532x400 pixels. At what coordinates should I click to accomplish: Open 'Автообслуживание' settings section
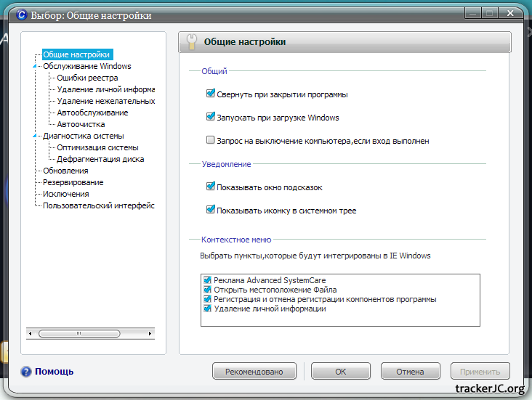click(x=92, y=113)
